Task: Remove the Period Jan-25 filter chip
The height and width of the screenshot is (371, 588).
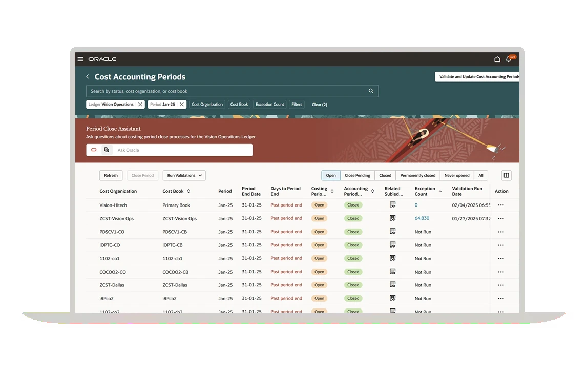Action: (x=181, y=105)
